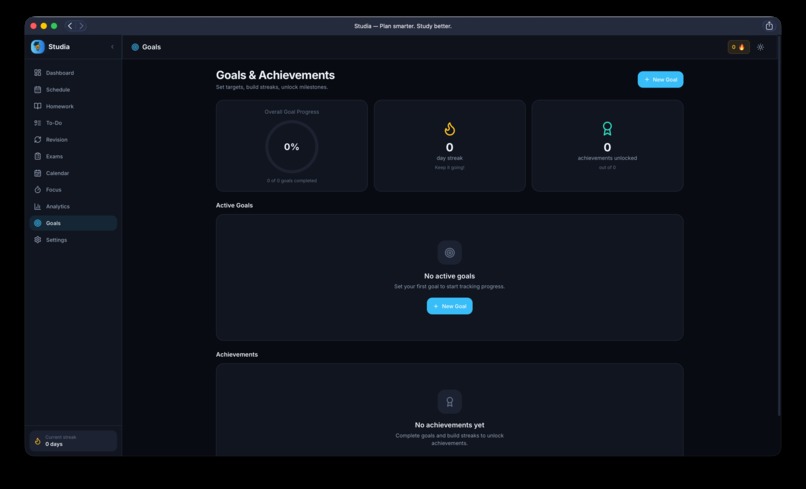Toggle the sun theme icon
806x489 pixels.
pyautogui.click(x=760, y=47)
